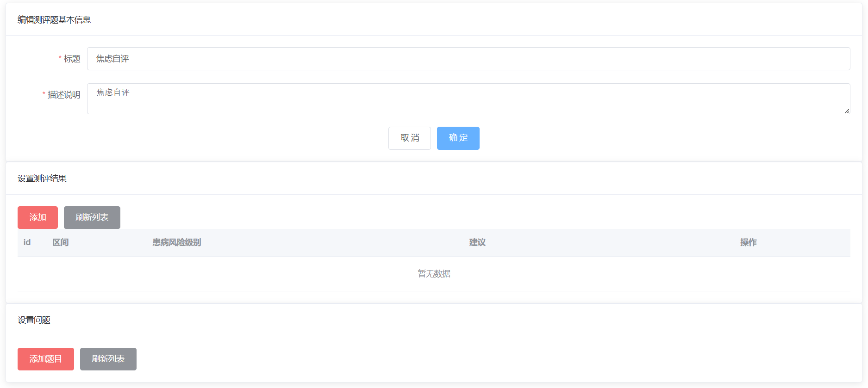868x388 pixels.
Task: Click the 取消 button
Action: click(x=410, y=138)
